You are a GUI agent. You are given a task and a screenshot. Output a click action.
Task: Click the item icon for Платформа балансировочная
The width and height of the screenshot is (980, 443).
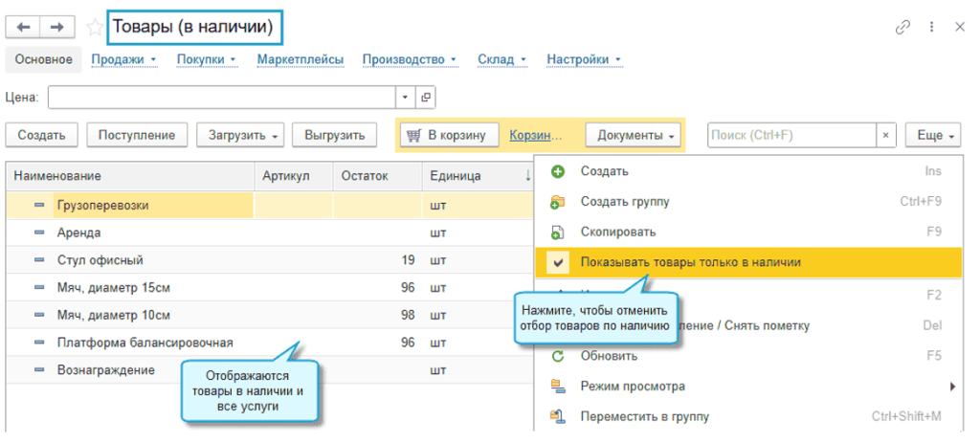pos(38,343)
